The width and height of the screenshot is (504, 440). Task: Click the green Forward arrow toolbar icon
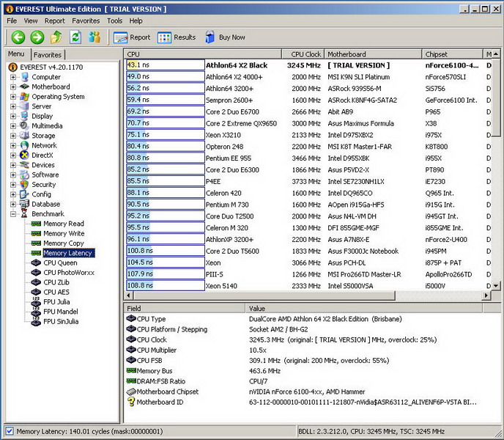[37, 37]
